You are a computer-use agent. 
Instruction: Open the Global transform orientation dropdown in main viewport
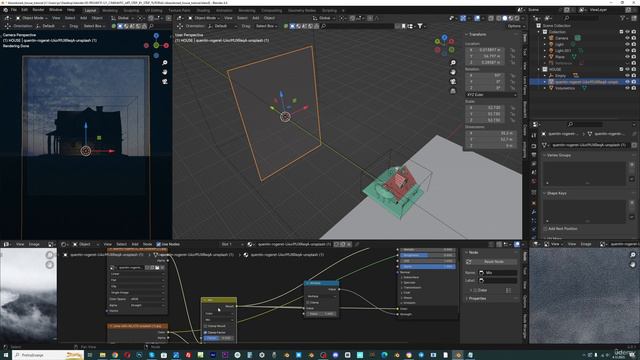pyautogui.click(x=324, y=18)
